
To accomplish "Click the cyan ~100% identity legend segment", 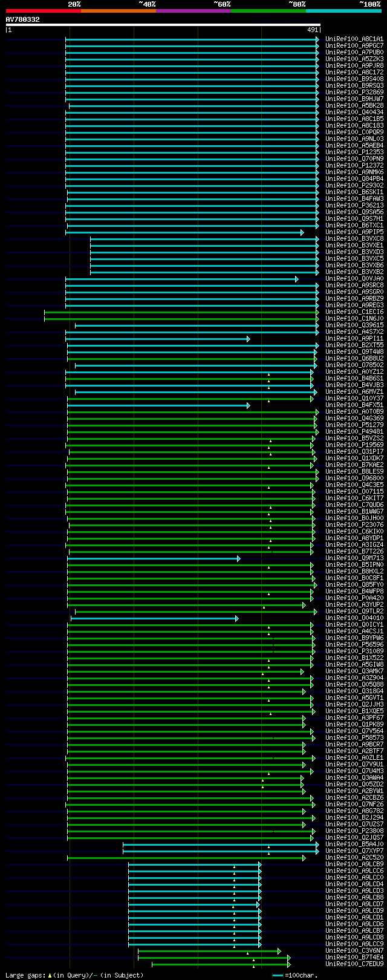I will tap(343, 11).
